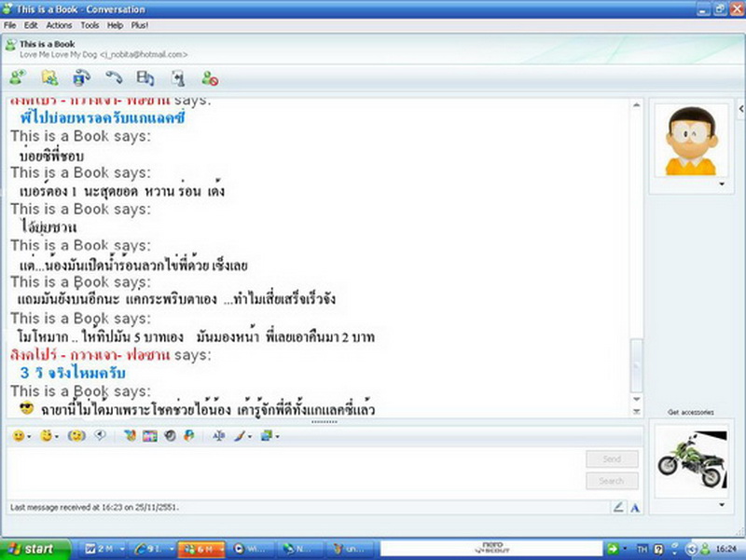Open the Actions menu

[59, 25]
